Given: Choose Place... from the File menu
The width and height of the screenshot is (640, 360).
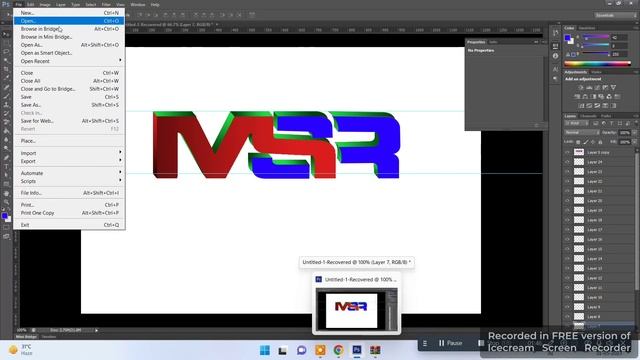Looking at the screenshot, I should pyautogui.click(x=69, y=141).
